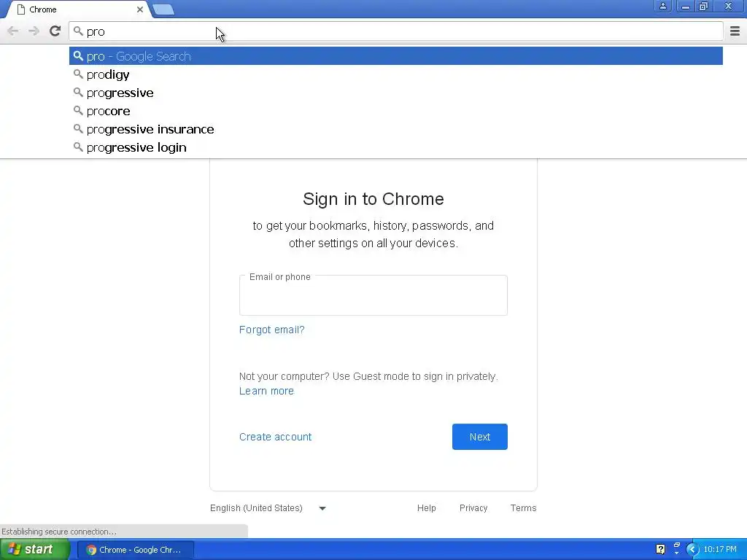Click the magnifier icon in the address bar
This screenshot has width=747, height=560.
pos(78,31)
